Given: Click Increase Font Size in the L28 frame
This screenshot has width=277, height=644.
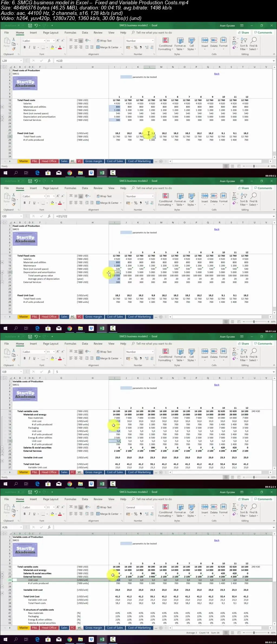Looking at the screenshot, I should [x=58, y=41].
